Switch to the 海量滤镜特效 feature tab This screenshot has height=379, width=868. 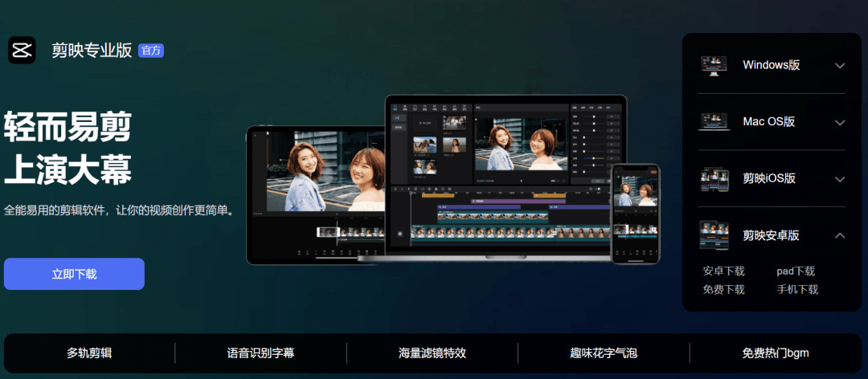(432, 353)
